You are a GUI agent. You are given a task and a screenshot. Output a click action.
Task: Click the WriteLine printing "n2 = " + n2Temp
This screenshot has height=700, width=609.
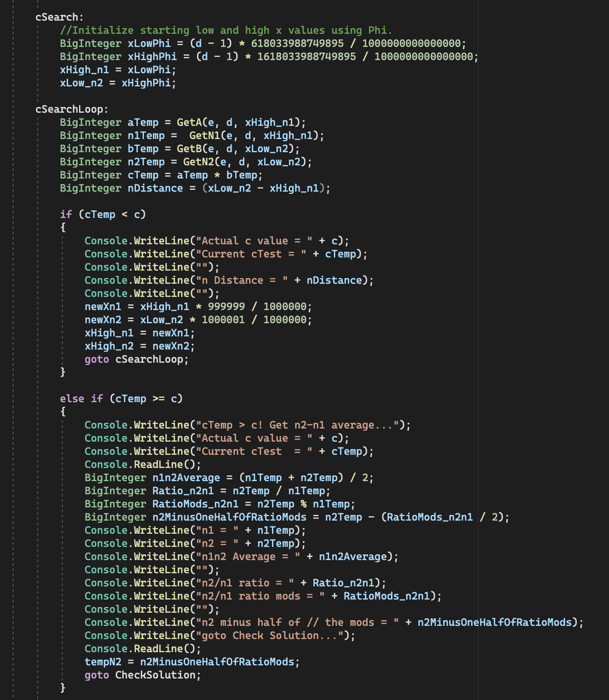click(x=195, y=543)
